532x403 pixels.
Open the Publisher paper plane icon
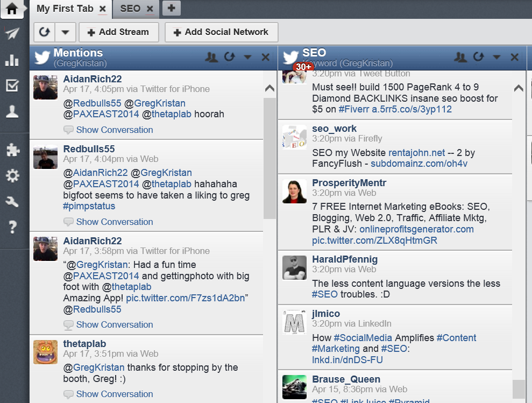[x=12, y=33]
